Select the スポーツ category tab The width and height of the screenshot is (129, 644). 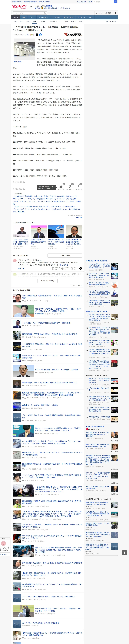tap(52, 22)
